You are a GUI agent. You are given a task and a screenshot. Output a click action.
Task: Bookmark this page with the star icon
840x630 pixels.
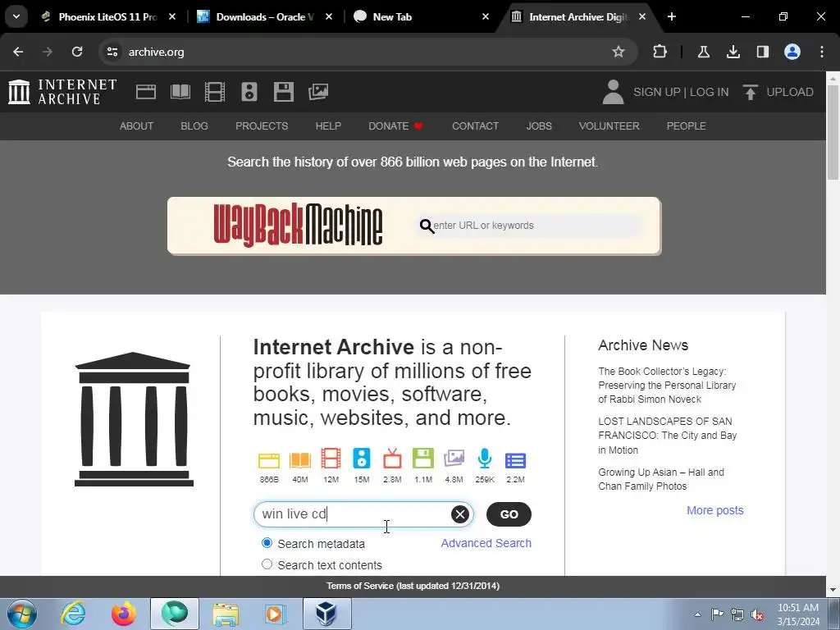619,52
